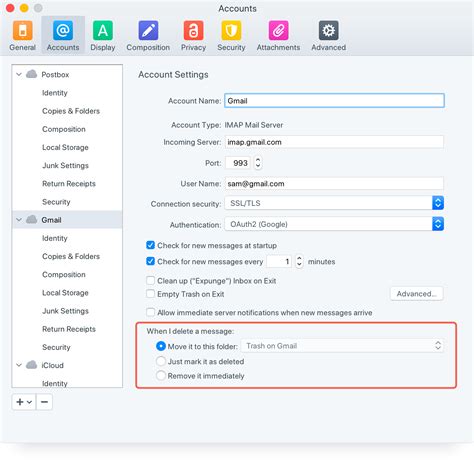Viewport: 474px width, 461px height.
Task: Collapse the Postbox account tree
Action: tap(19, 74)
